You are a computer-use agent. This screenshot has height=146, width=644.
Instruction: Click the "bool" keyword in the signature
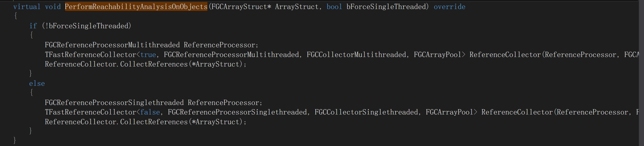pos(334,7)
